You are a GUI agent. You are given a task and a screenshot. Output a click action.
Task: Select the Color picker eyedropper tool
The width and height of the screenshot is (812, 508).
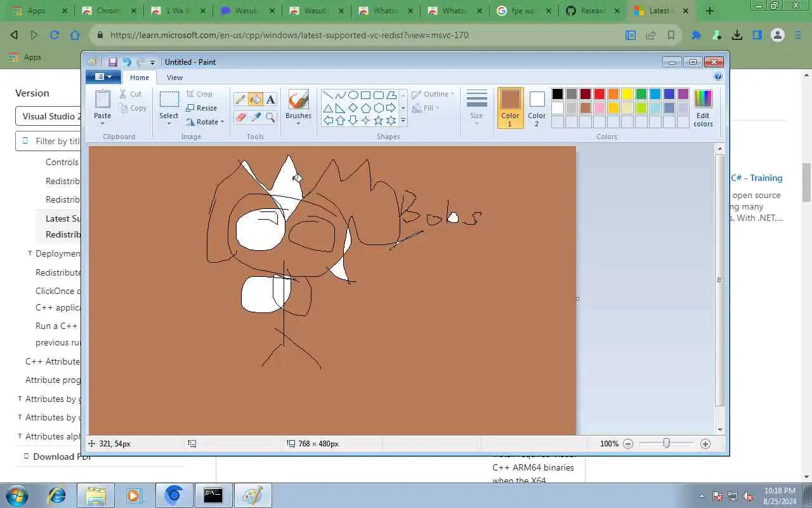pos(256,117)
